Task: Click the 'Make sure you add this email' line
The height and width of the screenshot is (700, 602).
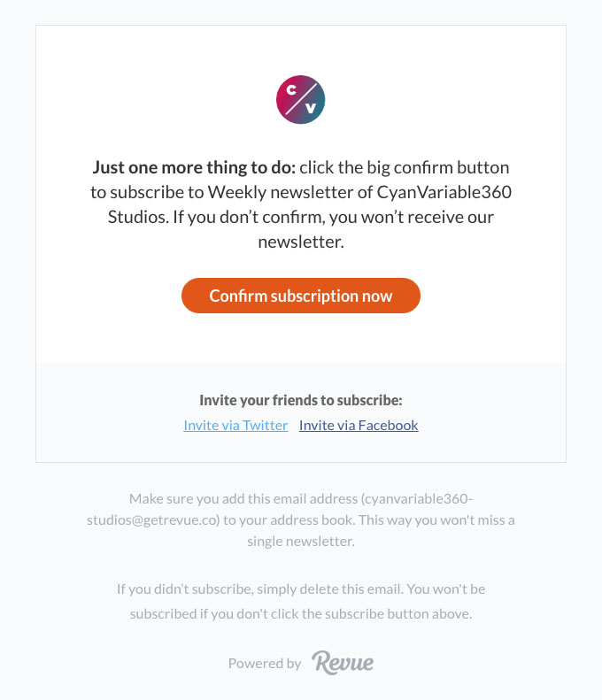Action: (300, 498)
